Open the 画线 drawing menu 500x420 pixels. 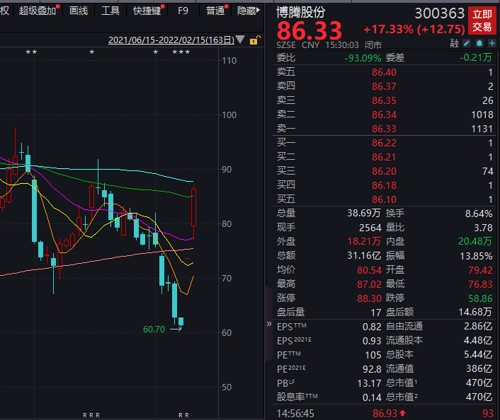(x=79, y=11)
